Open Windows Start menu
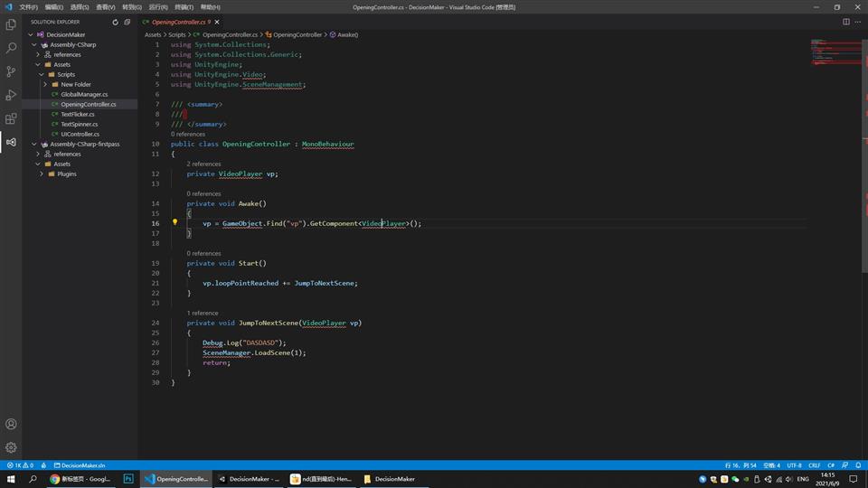The height and width of the screenshot is (488, 868). coord(11,479)
